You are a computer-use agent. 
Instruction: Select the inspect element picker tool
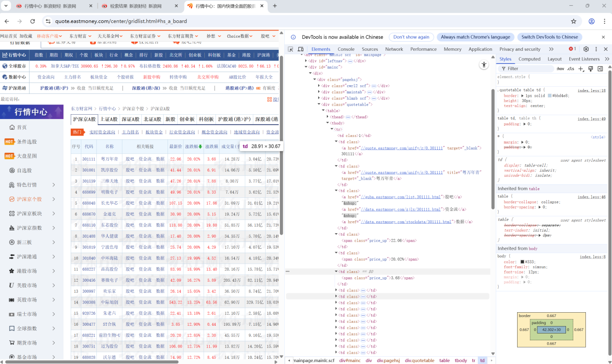pos(291,49)
